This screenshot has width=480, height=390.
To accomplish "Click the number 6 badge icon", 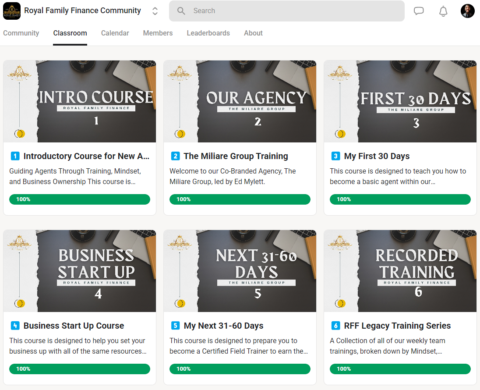I will tap(336, 326).
